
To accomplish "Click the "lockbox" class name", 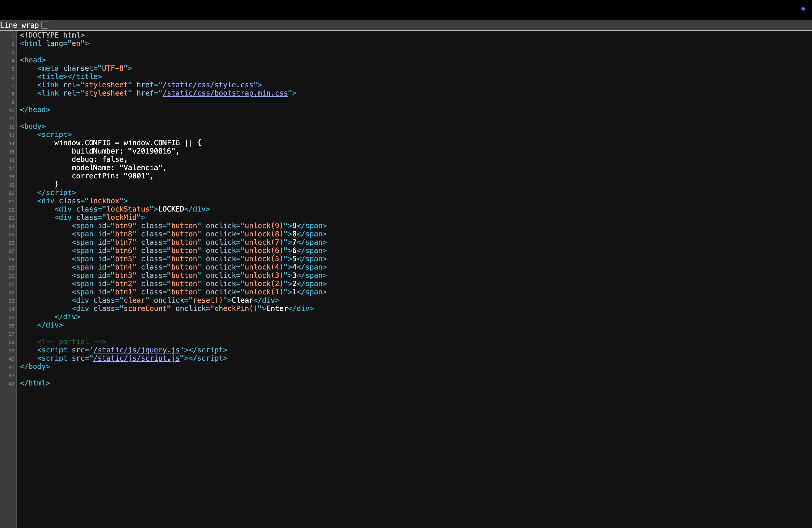I will point(104,201).
